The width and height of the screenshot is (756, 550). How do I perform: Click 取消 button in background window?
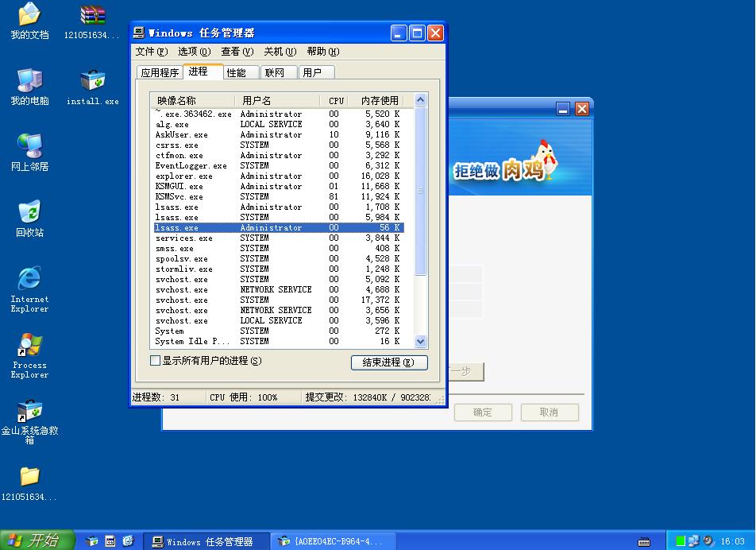(x=550, y=412)
